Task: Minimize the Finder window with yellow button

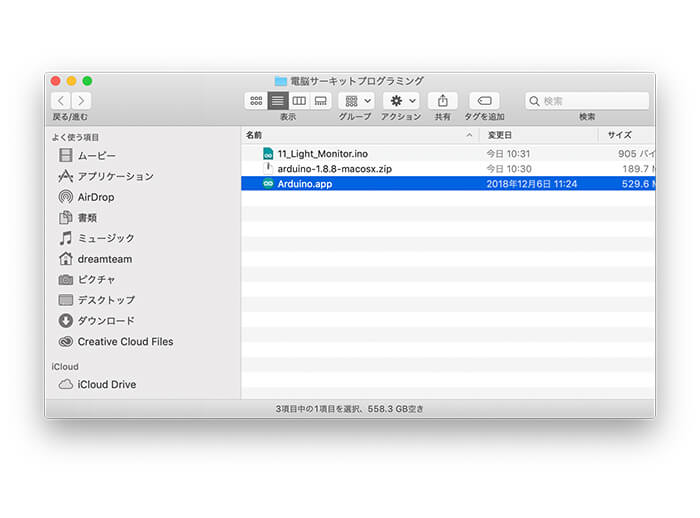Action: pyautogui.click(x=71, y=81)
